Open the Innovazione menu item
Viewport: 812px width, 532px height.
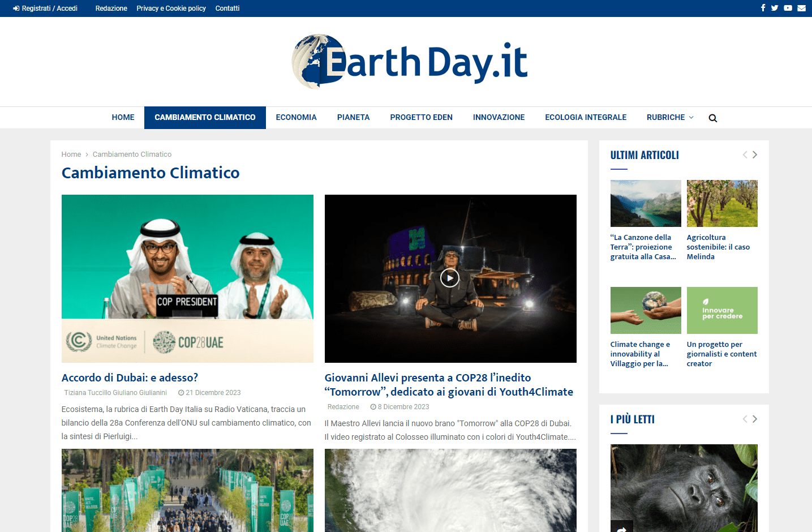[x=499, y=117]
